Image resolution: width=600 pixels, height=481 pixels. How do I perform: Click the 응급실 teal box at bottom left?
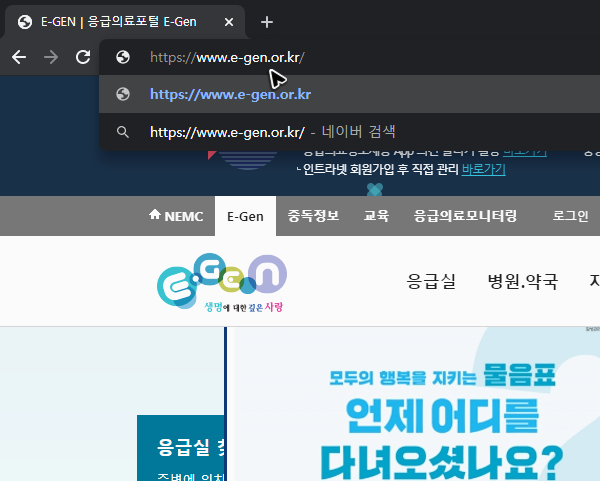pos(181,448)
